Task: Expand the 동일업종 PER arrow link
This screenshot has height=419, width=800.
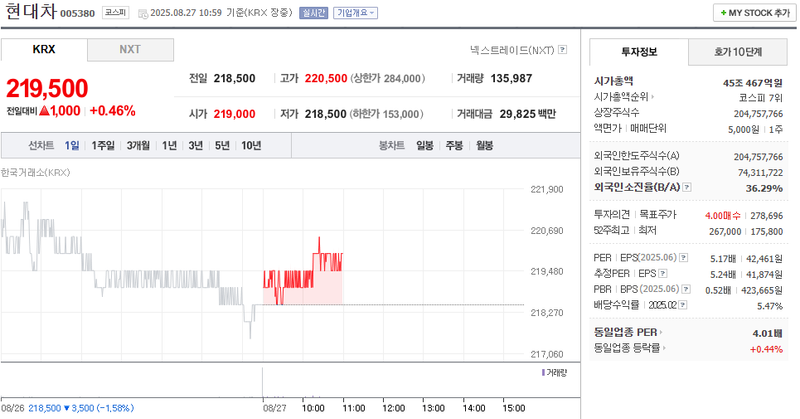Action: tap(661, 332)
